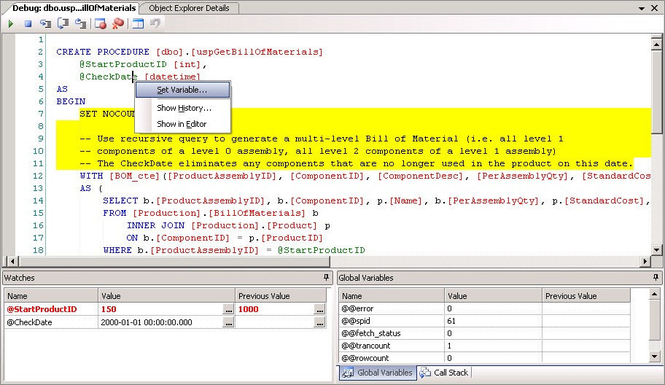
Task: Switch to Object Explorer Details tab
Action: tap(189, 8)
